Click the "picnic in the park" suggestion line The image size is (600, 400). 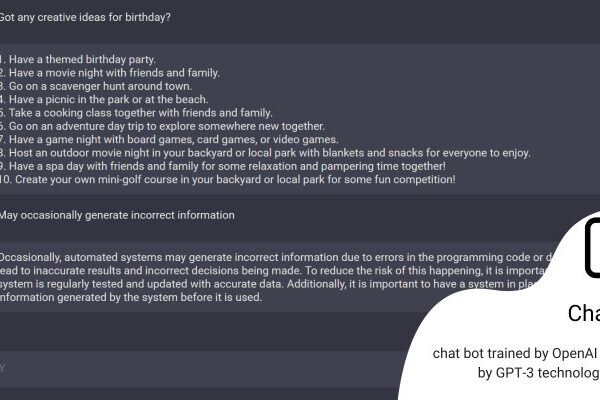click(x=104, y=100)
